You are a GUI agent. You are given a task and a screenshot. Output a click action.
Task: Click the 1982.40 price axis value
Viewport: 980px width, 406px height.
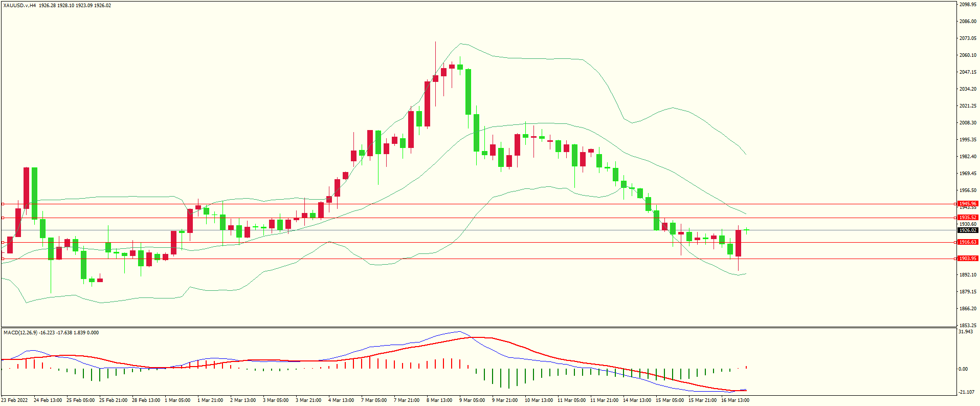(968, 157)
